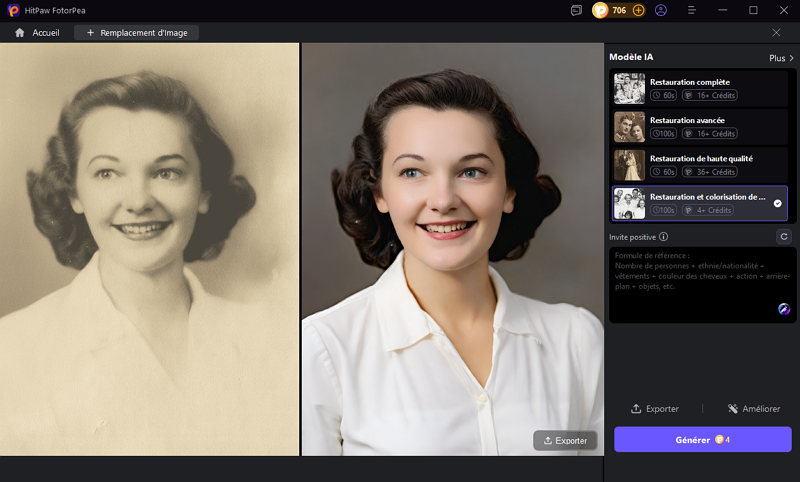The width and height of the screenshot is (800, 482).
Task: Click the info icon next to Invite positive
Action: (664, 237)
